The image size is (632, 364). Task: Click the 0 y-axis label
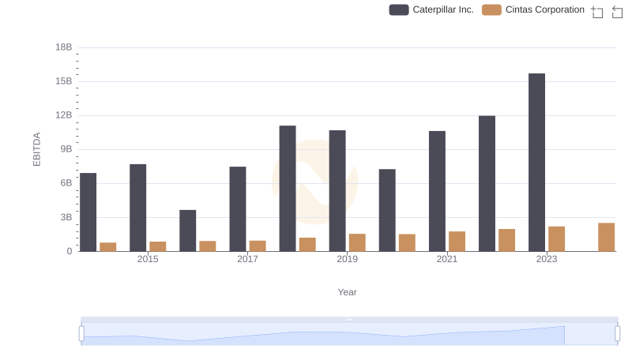pyautogui.click(x=70, y=251)
